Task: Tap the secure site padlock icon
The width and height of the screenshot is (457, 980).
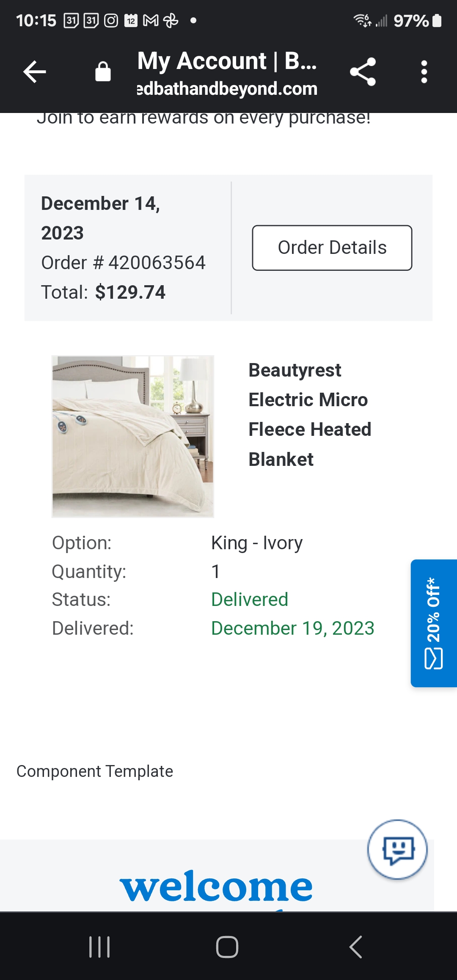Action: point(103,72)
